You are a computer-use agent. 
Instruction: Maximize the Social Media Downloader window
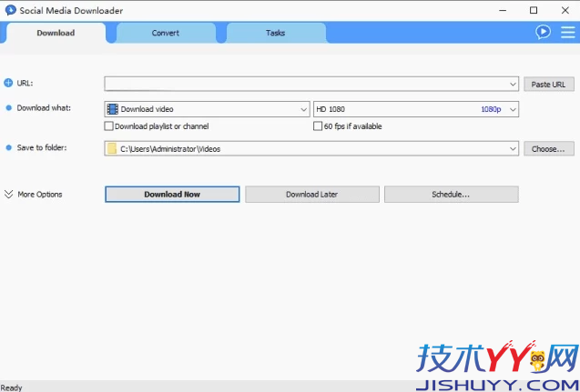click(534, 10)
